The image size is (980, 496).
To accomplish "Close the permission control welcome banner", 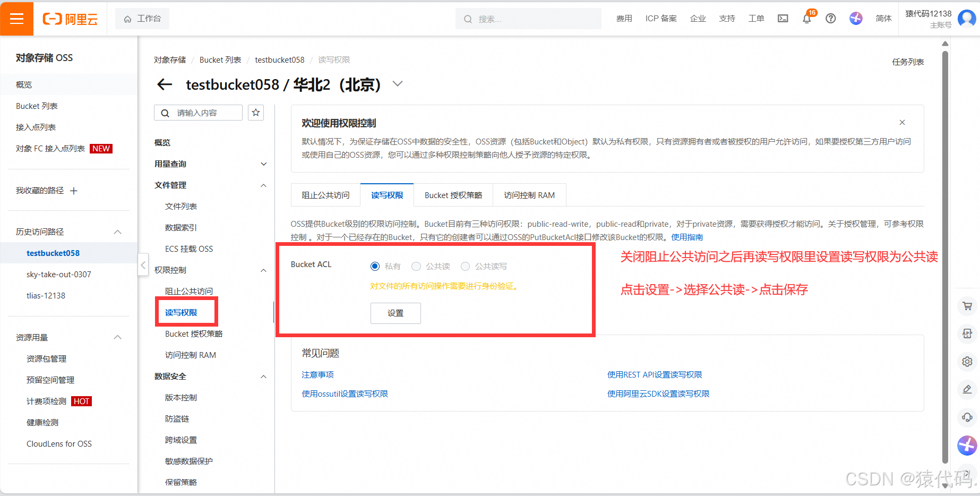I will point(902,123).
